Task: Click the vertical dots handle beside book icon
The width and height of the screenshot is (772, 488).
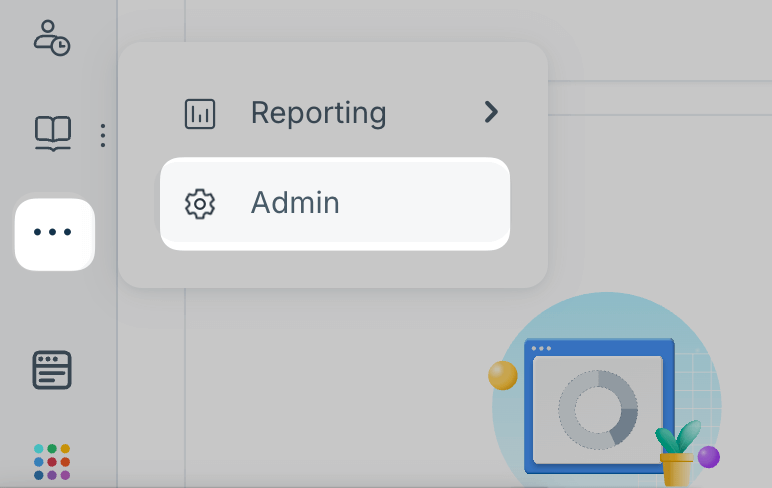Action: click(x=102, y=135)
